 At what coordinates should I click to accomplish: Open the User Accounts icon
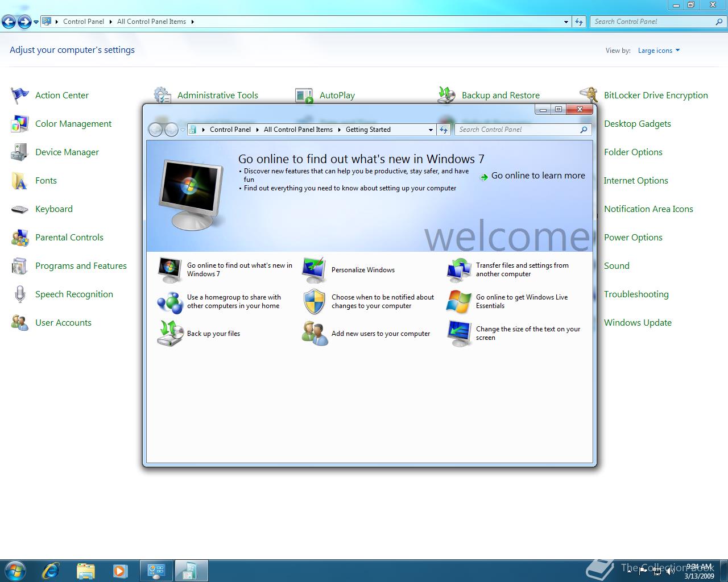point(20,323)
